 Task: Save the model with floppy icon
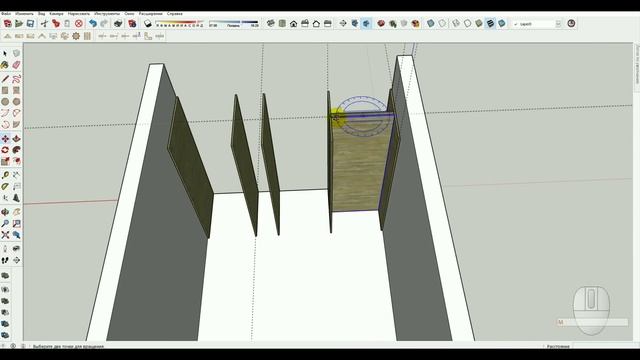point(30,24)
